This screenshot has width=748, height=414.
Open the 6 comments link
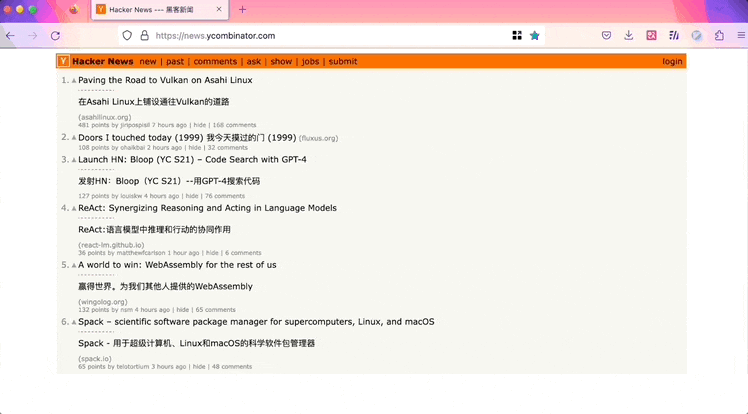click(243, 253)
